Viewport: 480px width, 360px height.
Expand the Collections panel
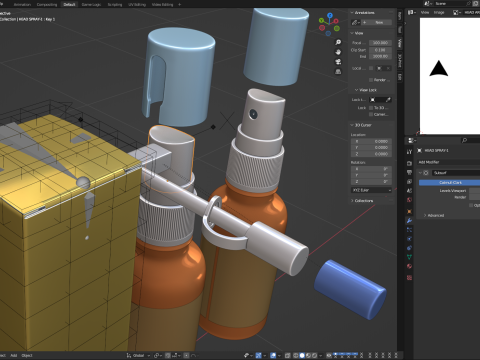tap(352, 201)
